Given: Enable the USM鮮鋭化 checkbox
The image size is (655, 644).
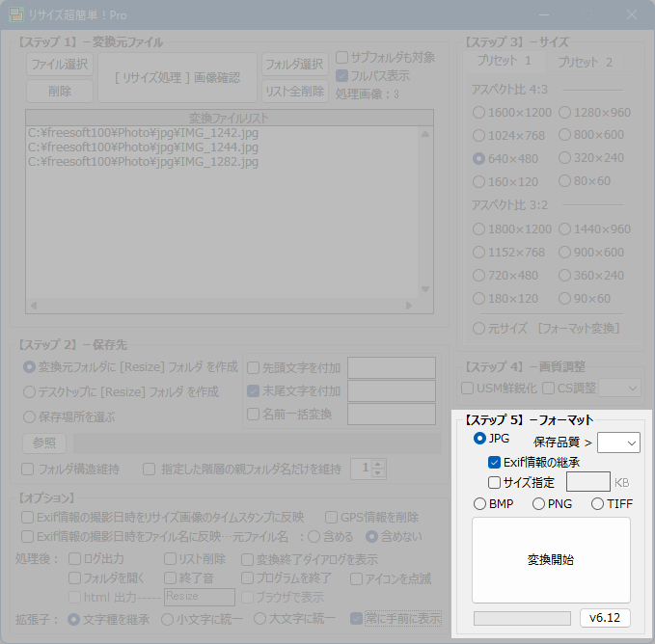Looking at the screenshot, I should click(x=468, y=389).
